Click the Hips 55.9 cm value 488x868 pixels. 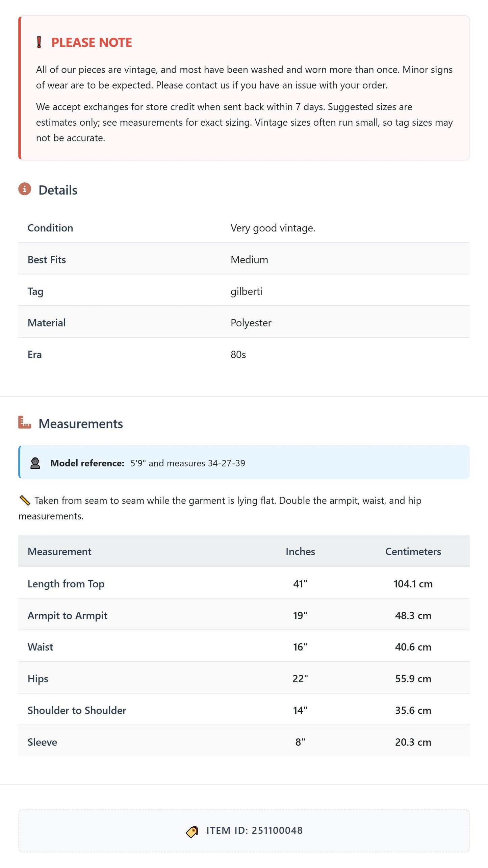[x=413, y=679]
